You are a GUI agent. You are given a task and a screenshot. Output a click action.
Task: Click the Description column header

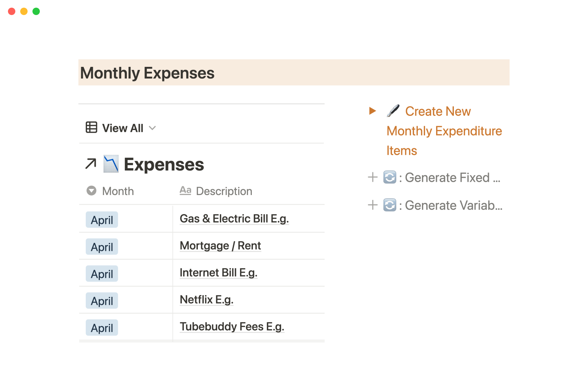224,191
